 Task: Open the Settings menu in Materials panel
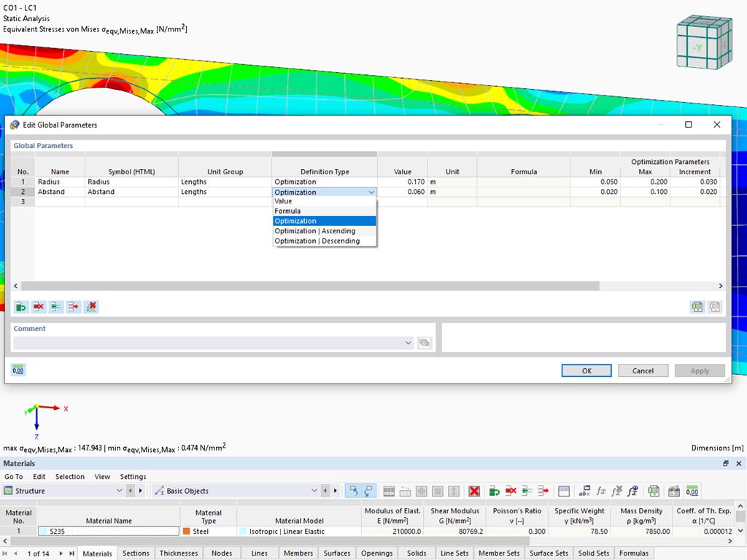(x=133, y=476)
